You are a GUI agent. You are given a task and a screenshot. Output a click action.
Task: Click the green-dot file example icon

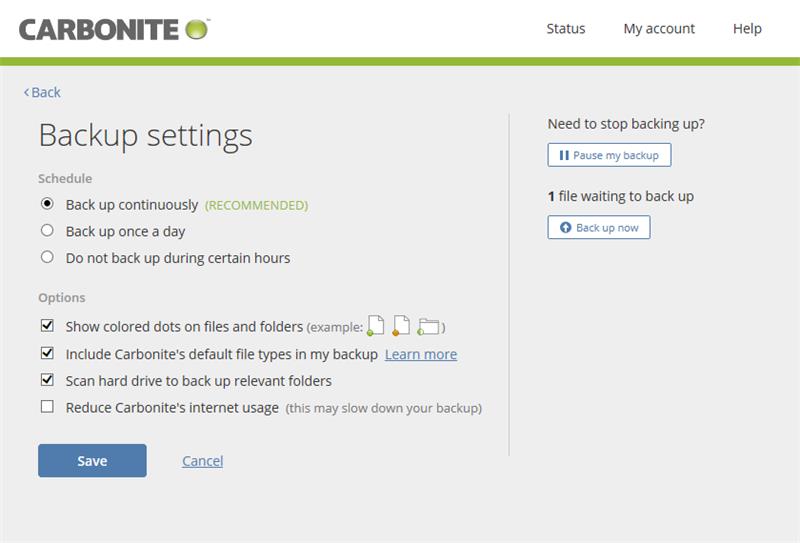[376, 326]
